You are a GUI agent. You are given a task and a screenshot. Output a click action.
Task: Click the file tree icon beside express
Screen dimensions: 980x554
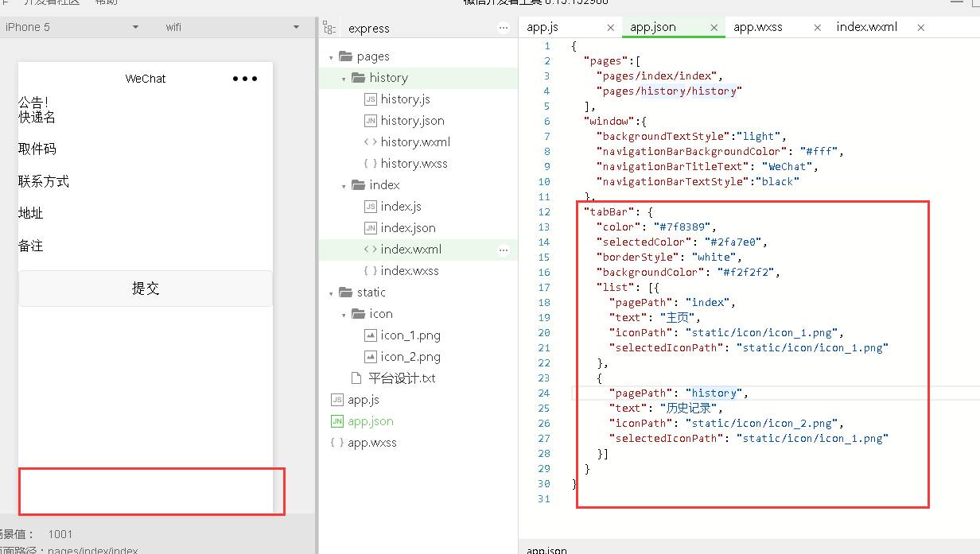(x=329, y=28)
